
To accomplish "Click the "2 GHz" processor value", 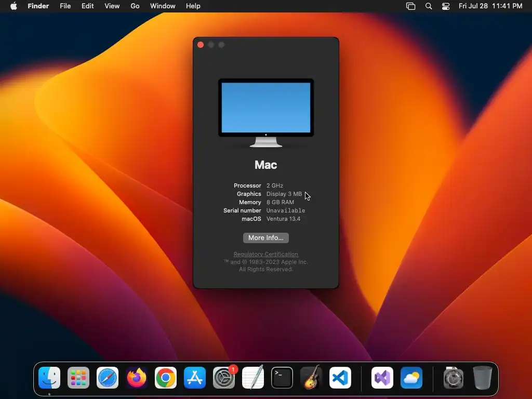I will [x=275, y=185].
